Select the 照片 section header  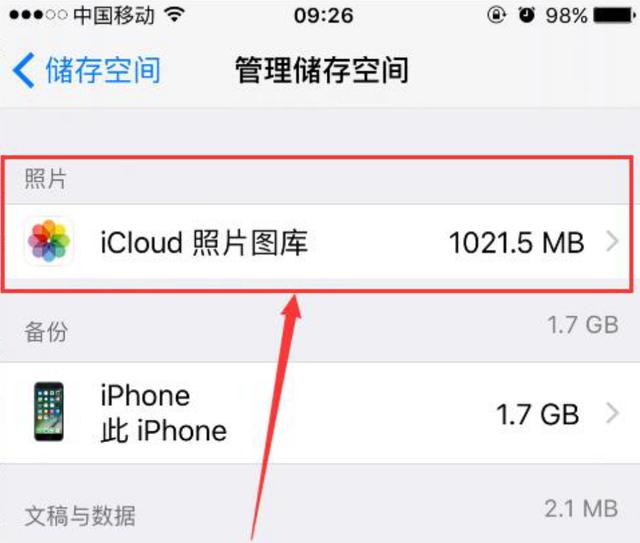[45, 179]
